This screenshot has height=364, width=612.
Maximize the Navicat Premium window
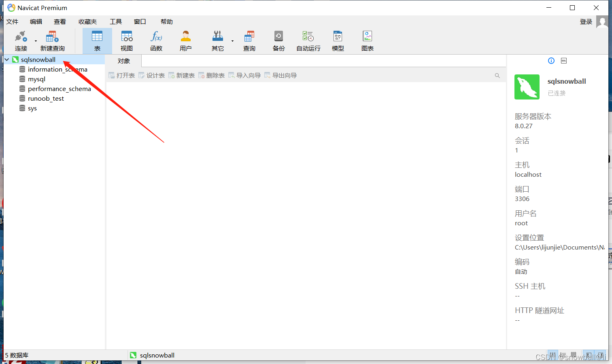(572, 8)
